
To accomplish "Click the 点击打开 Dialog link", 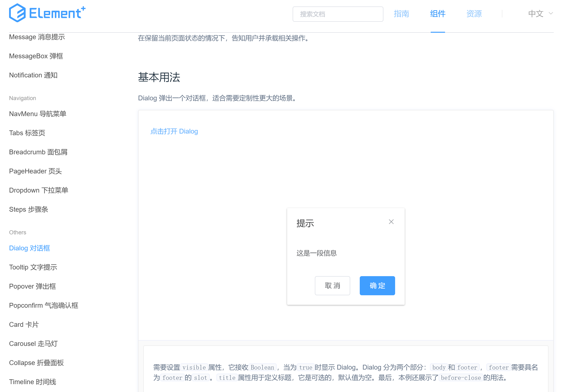I will click(x=174, y=131).
